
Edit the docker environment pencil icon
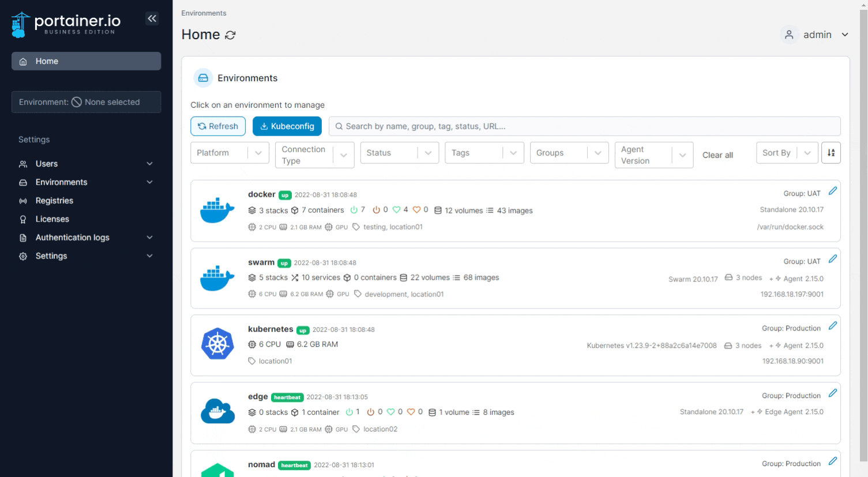(x=832, y=191)
